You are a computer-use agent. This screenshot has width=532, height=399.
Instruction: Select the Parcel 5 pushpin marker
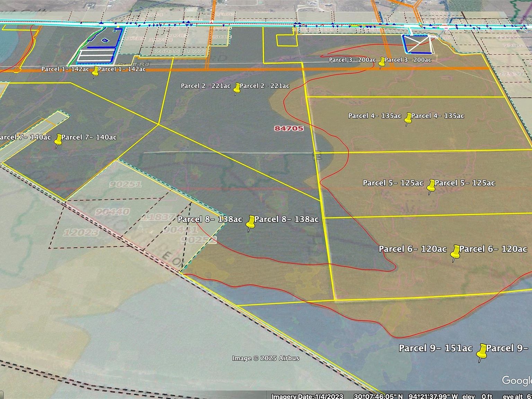[431, 186]
